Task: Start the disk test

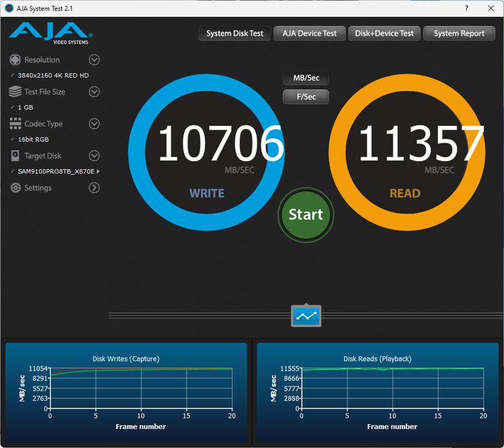Action: [306, 215]
